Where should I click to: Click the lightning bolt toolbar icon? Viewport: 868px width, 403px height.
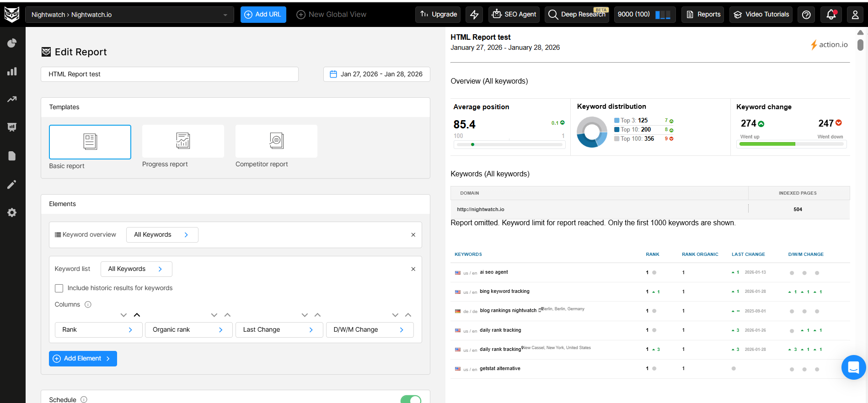point(474,15)
